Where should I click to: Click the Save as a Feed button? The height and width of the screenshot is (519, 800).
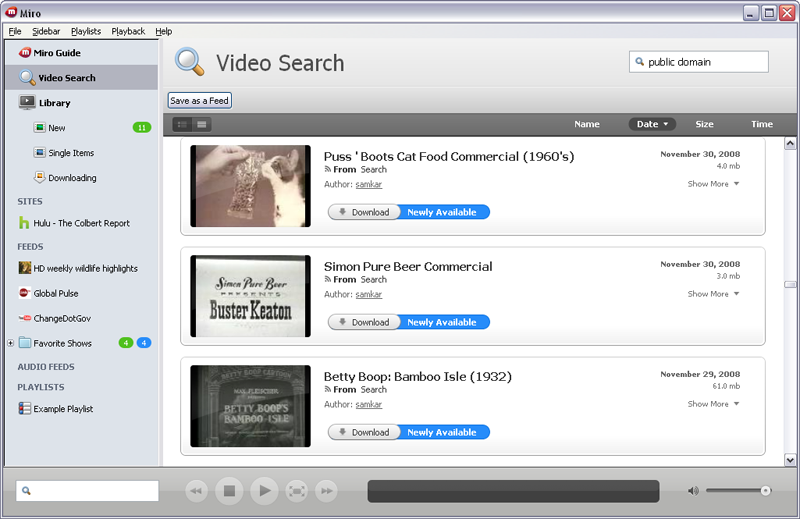200,101
